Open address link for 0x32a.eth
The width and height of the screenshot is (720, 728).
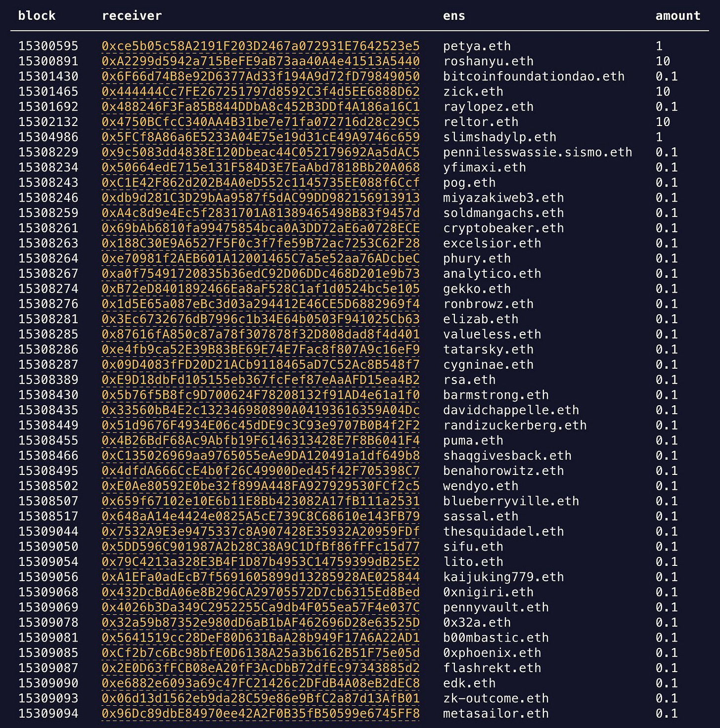pyautogui.click(x=261, y=623)
